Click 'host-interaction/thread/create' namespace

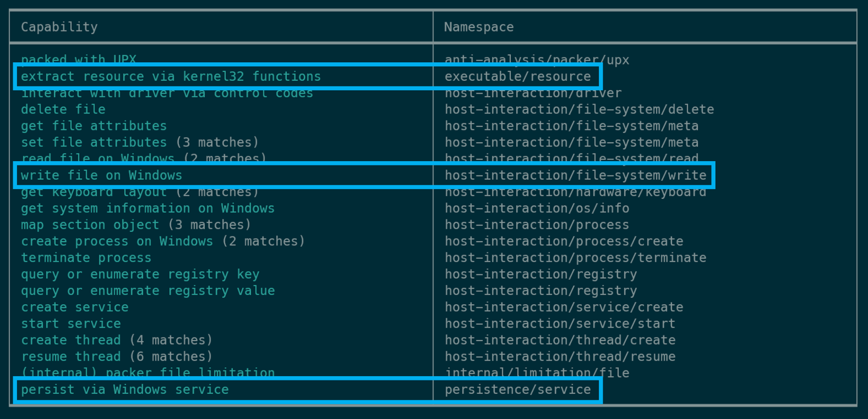(560, 340)
